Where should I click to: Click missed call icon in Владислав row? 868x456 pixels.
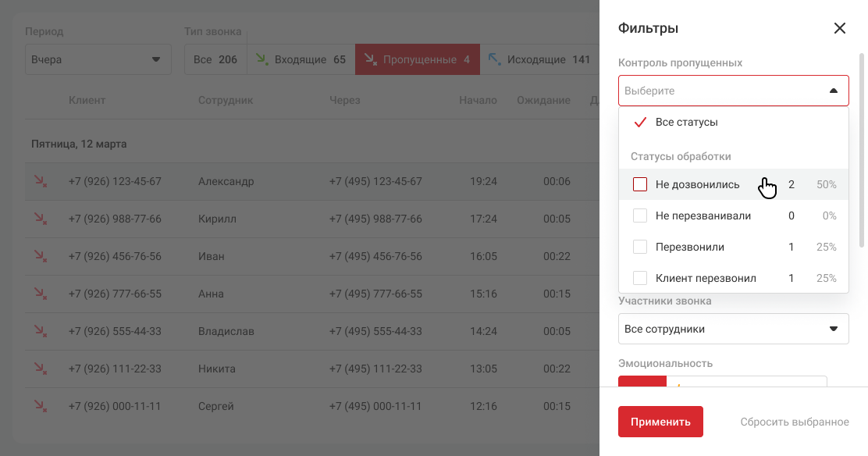coord(40,331)
